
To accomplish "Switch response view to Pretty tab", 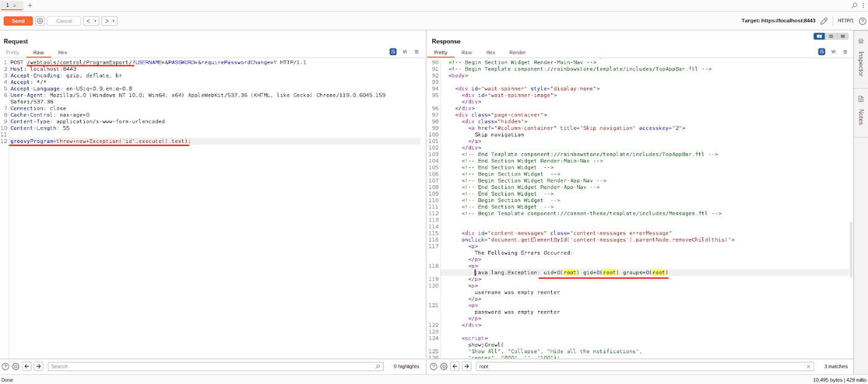I will [440, 53].
